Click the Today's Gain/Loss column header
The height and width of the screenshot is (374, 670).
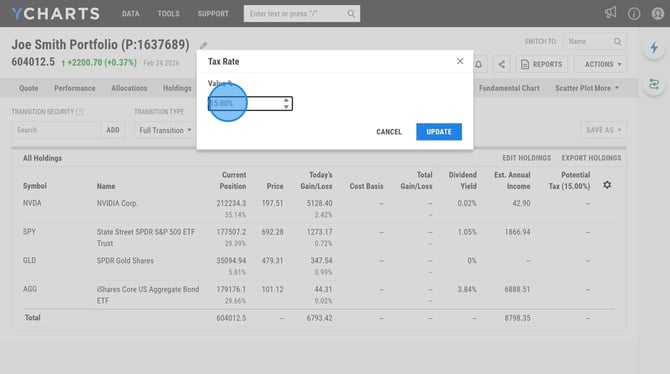pos(316,180)
